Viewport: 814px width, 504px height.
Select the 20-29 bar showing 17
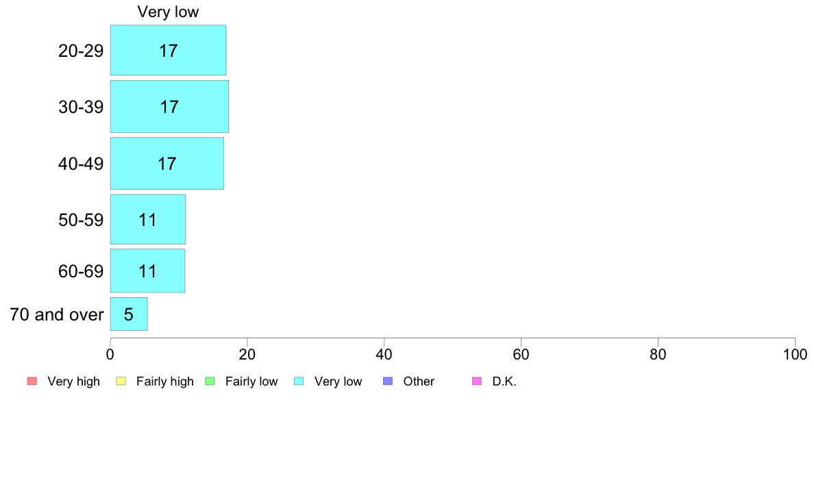click(x=168, y=50)
